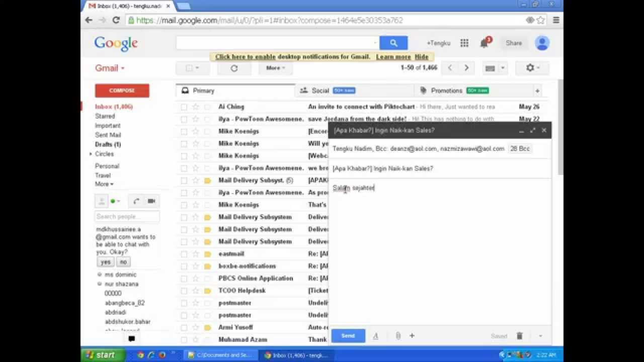Open the Documents and Settings taskbar window
The image size is (644, 362).
point(219,355)
